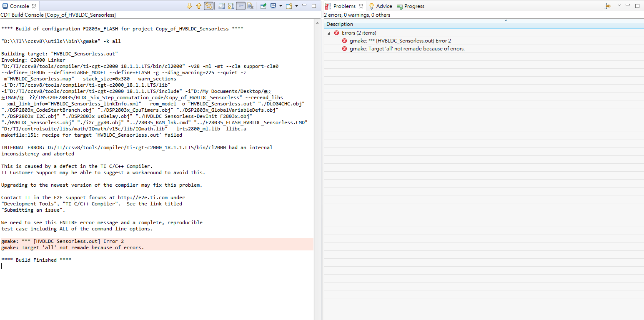The height and width of the screenshot is (320, 644).
Task: Clear the Console output
Action: click(x=250, y=6)
